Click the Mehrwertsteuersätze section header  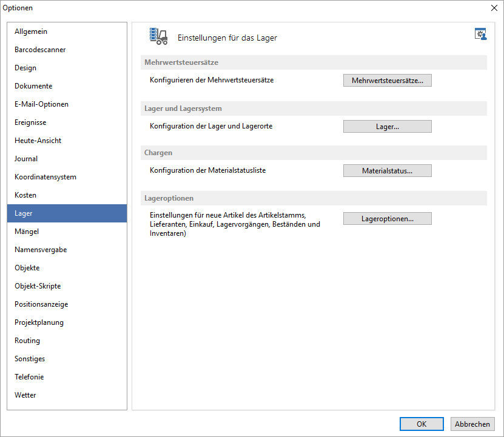(x=314, y=62)
